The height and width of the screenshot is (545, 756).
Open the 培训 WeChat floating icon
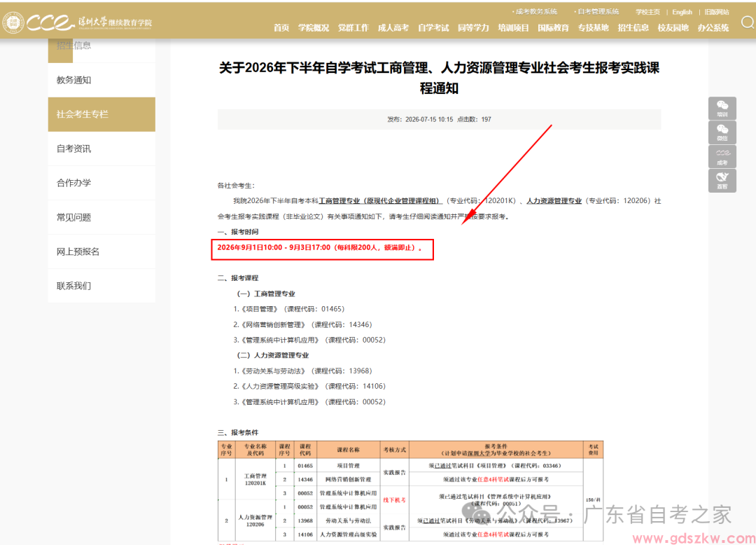click(x=722, y=108)
